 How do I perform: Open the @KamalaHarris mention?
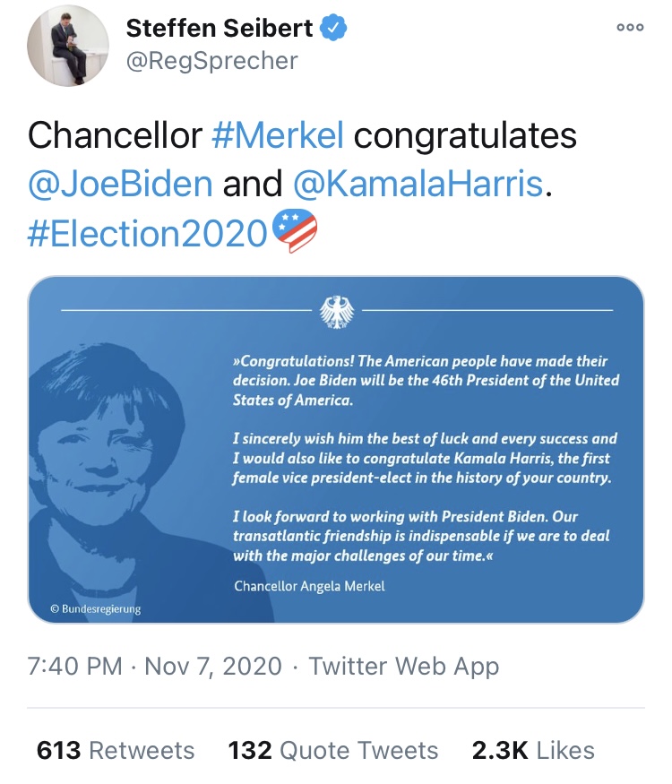coord(418,184)
